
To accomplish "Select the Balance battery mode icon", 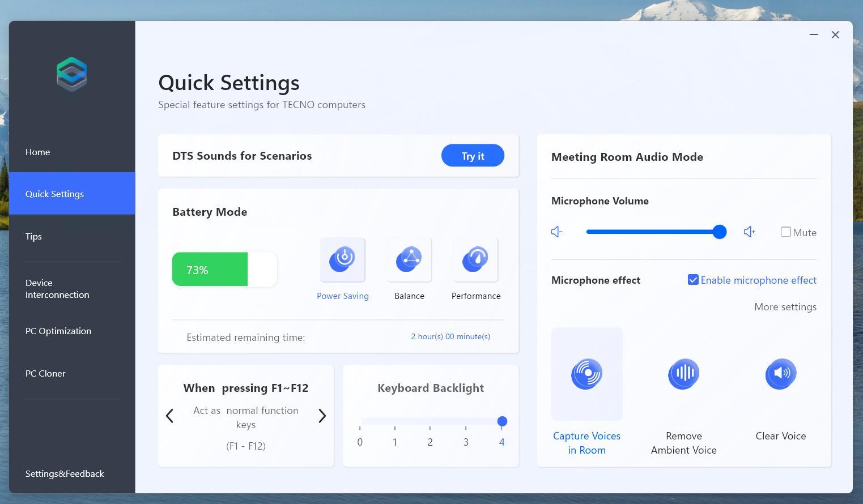I will tap(409, 260).
